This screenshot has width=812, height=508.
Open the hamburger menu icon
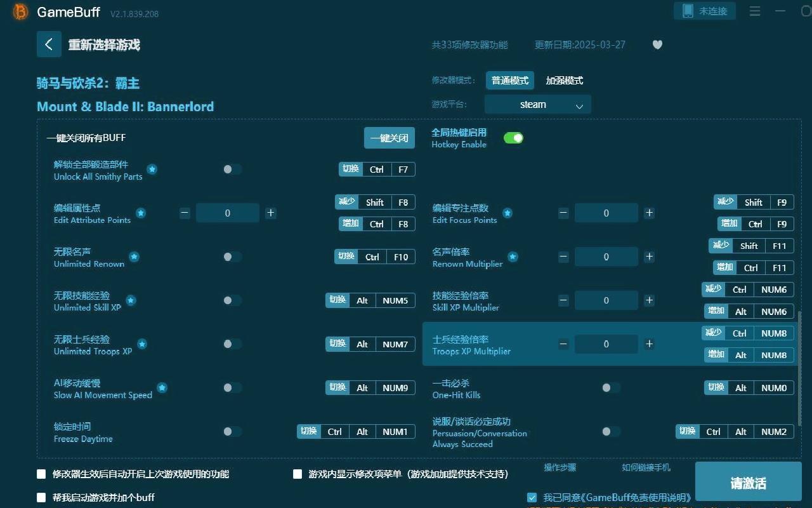click(x=755, y=11)
